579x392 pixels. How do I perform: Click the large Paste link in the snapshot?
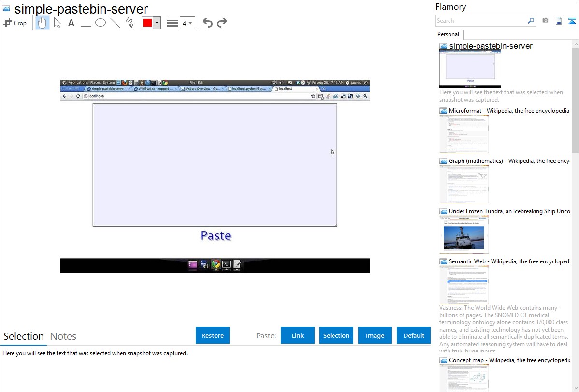[216, 235]
